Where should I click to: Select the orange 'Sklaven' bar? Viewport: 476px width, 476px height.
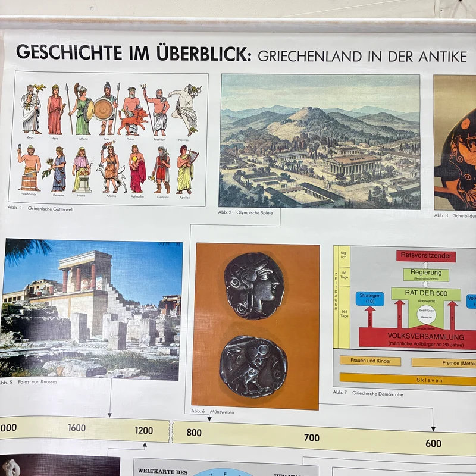pyautogui.click(x=408, y=380)
